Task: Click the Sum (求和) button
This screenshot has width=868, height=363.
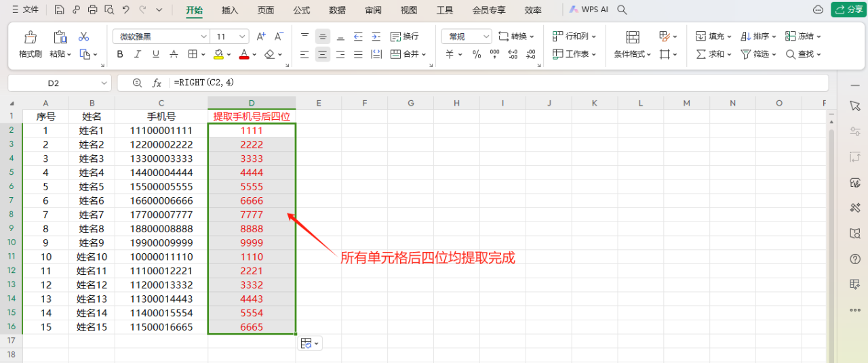Action: coord(715,54)
